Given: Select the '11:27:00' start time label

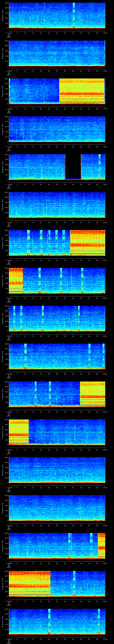Looking at the screenshot, I should [9, 525].
